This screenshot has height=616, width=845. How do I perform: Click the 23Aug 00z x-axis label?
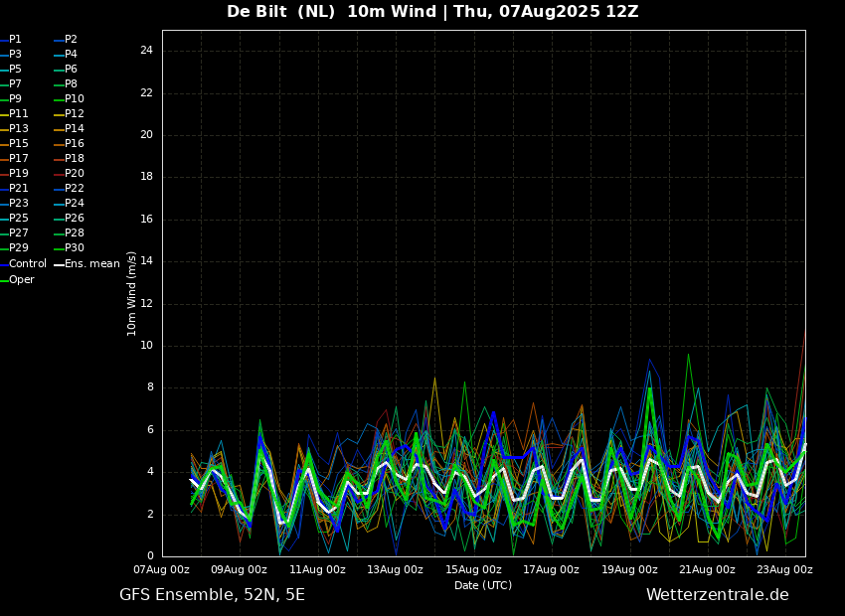coord(784,569)
